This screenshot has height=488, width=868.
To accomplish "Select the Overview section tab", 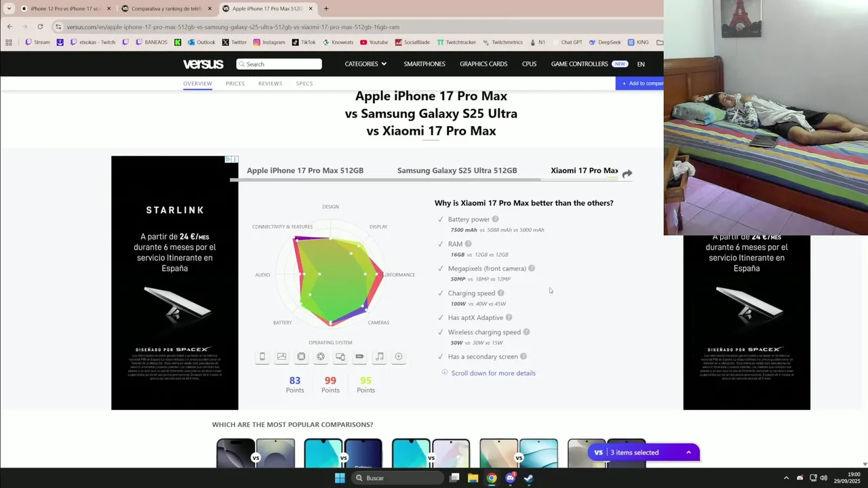I will (197, 83).
